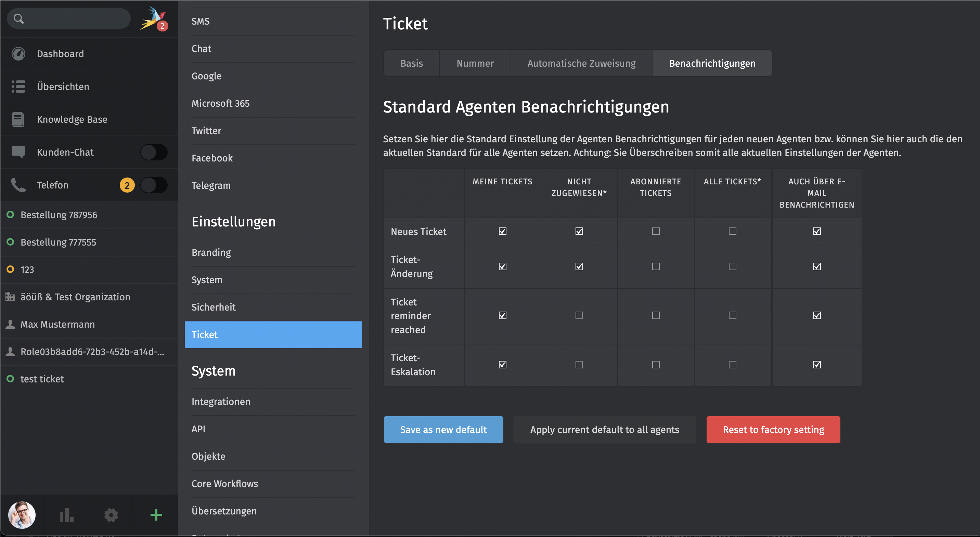Screen dimensions: 980x537
Task: Click Save as new default
Action: click(x=443, y=429)
